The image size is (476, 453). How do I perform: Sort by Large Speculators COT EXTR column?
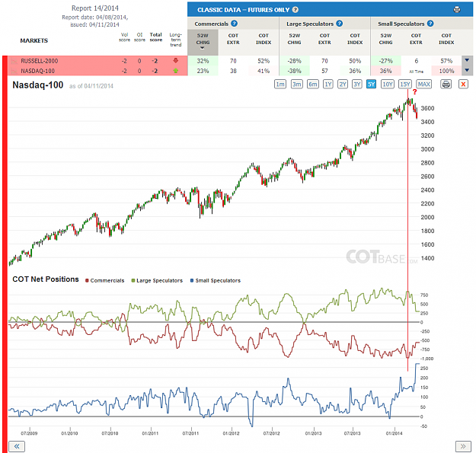coord(324,39)
